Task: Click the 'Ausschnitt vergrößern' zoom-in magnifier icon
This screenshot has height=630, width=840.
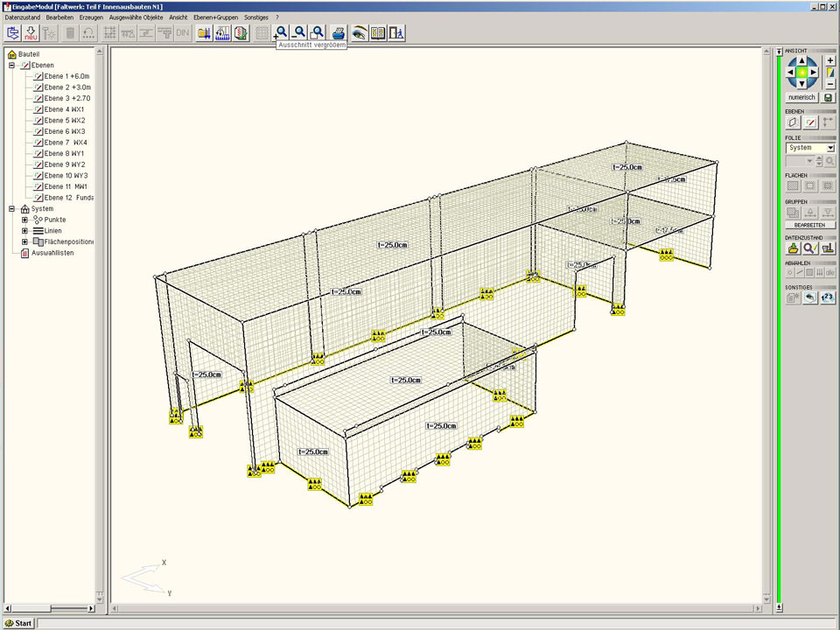Action: 282,32
